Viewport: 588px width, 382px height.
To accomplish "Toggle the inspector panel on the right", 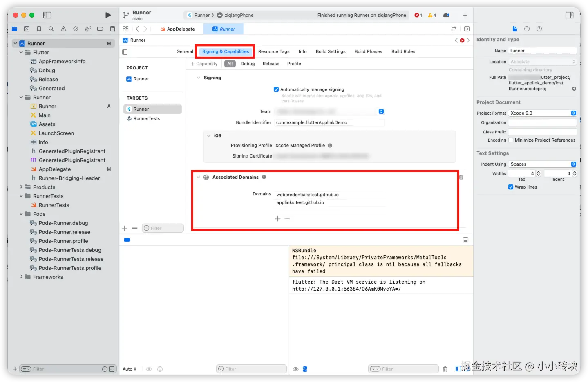I will click(569, 15).
